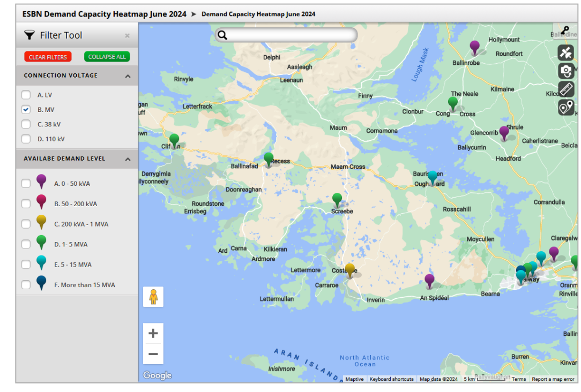Click the CLEAR FILTERS button
Viewport: 581px width, 392px height.
[x=48, y=57]
